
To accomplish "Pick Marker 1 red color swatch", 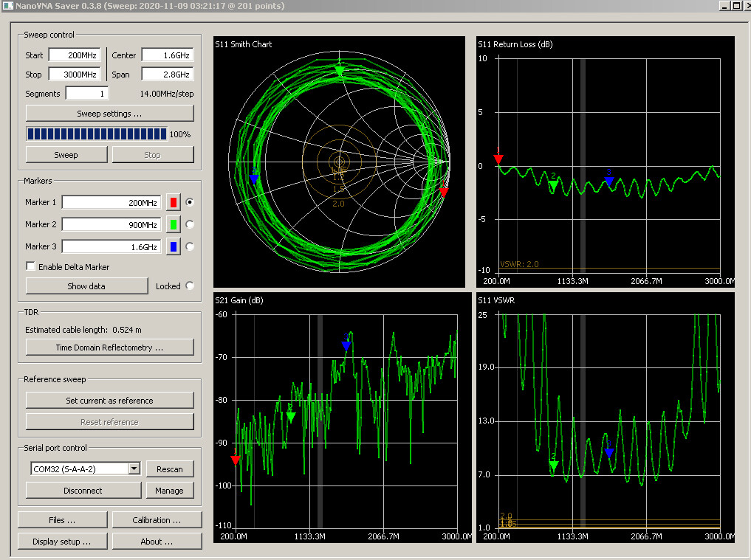I will click(174, 202).
